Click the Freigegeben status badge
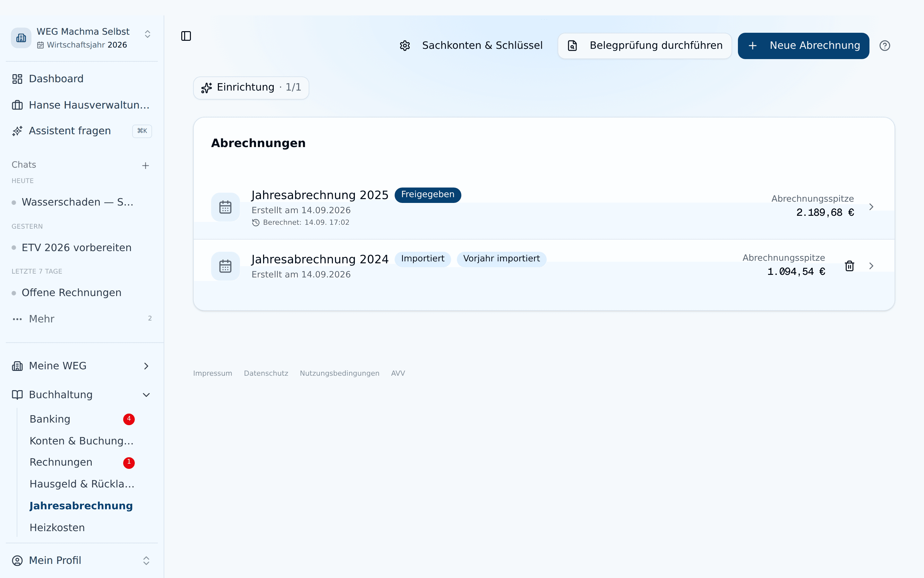 428,195
